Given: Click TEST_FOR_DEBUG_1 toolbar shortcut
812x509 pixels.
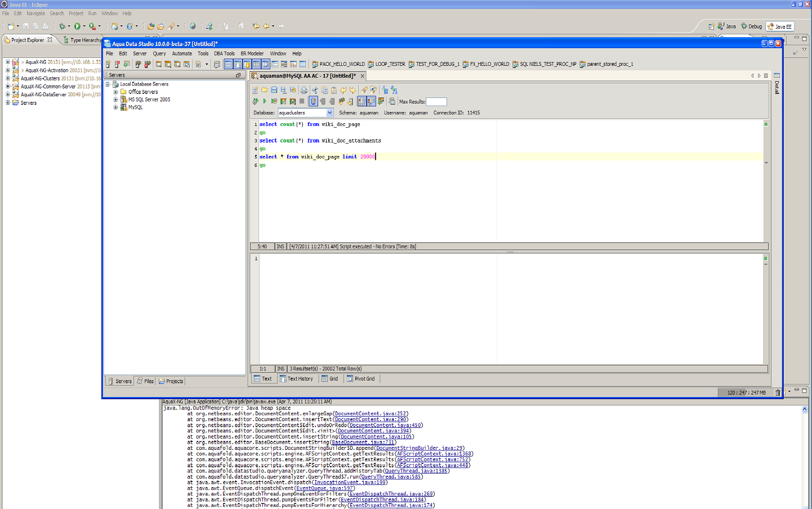Looking at the screenshot, I should [x=434, y=64].
